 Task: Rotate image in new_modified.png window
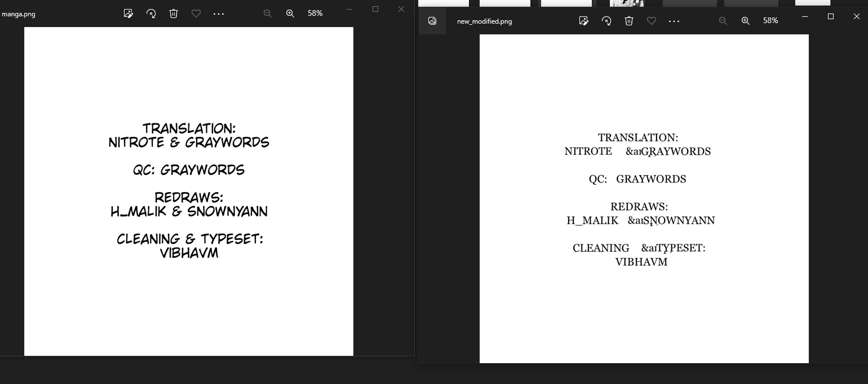(606, 21)
